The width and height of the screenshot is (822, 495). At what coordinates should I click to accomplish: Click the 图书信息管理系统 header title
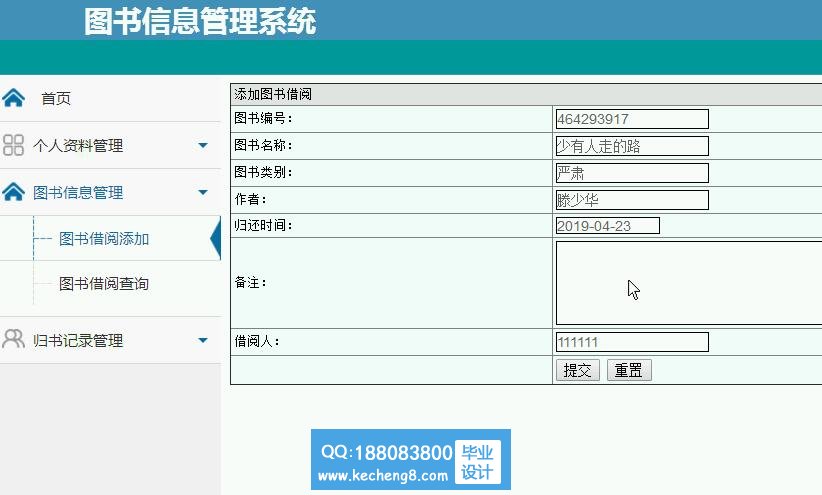[x=200, y=21]
